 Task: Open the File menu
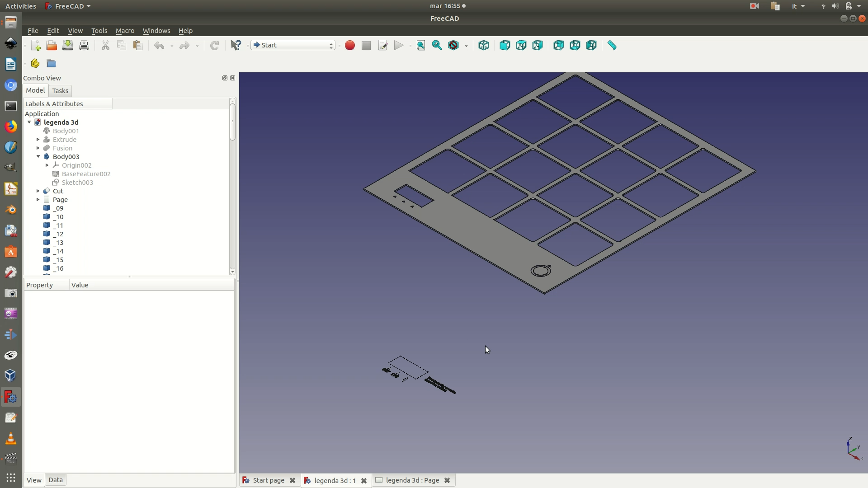click(x=33, y=31)
